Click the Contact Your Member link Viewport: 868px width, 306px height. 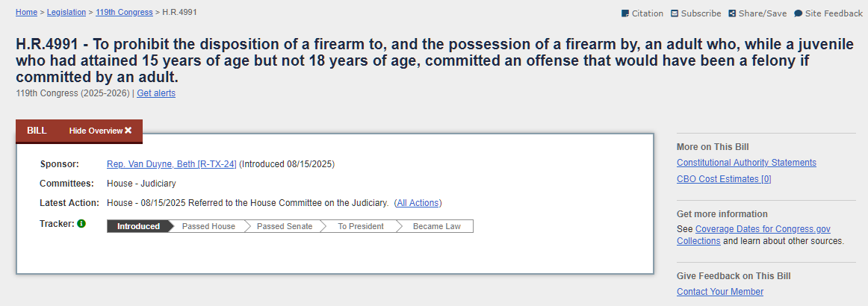[720, 292]
